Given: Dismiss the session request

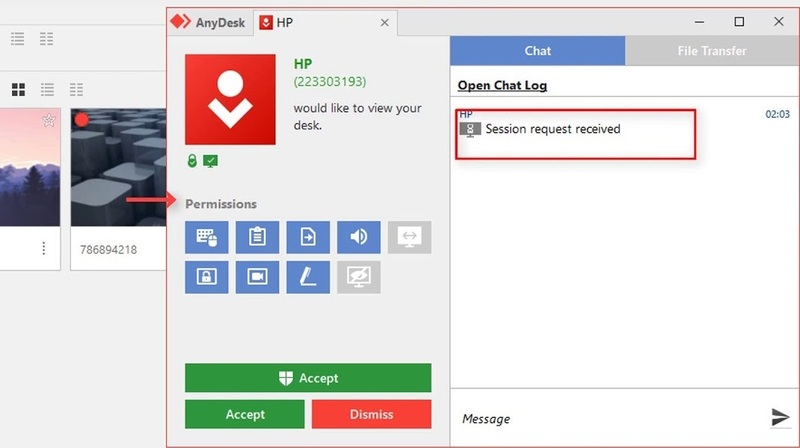Looking at the screenshot, I should (x=371, y=414).
